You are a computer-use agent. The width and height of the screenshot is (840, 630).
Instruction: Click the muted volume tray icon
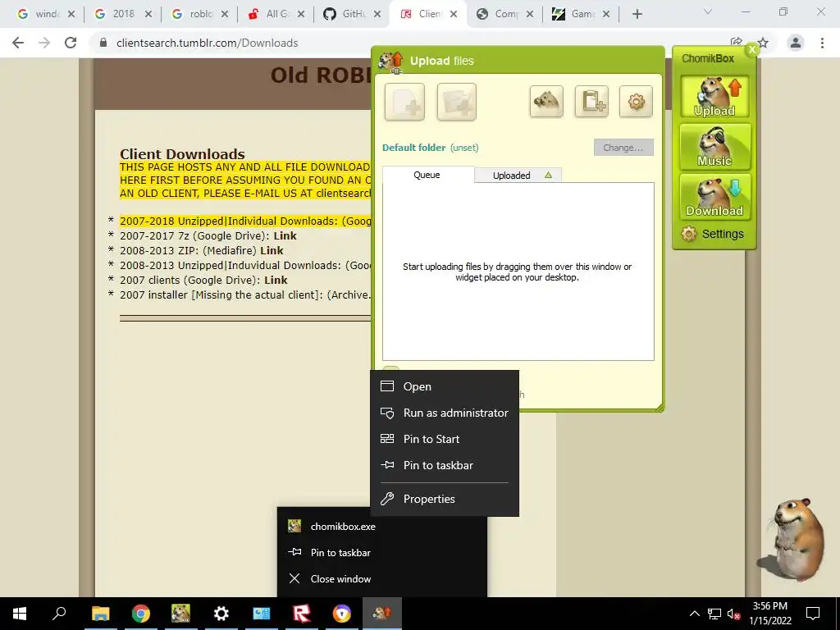(734, 614)
